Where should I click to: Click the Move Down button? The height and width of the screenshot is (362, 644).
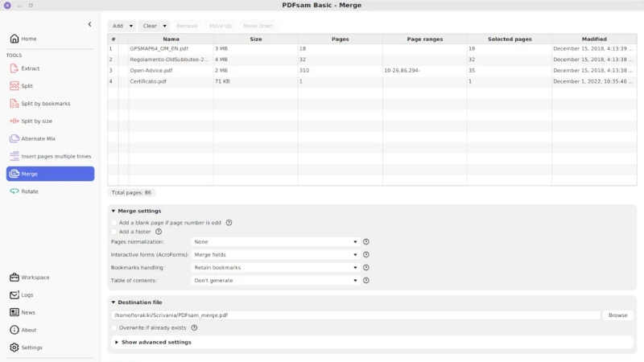coord(258,26)
